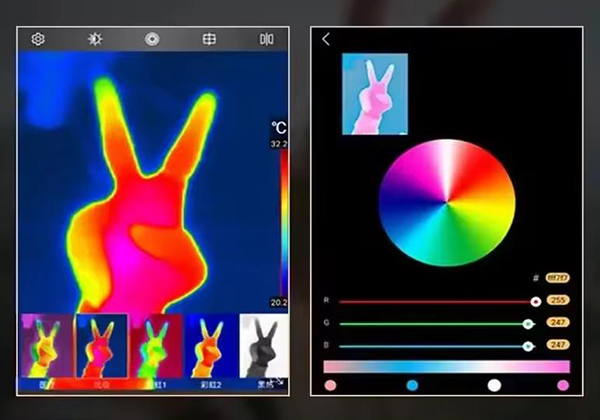Open settings gear in thermal camera toolbar
This screenshot has width=600, height=420.
(38, 39)
